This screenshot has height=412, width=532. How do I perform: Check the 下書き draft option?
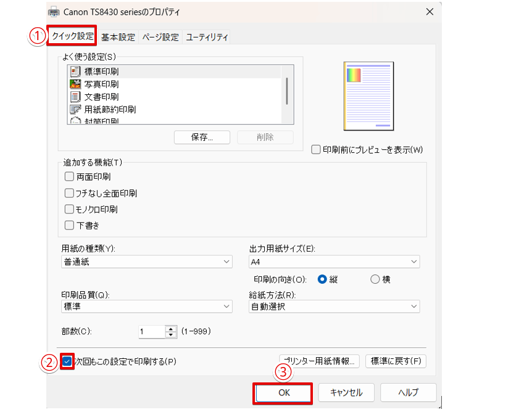pyautogui.click(x=69, y=225)
